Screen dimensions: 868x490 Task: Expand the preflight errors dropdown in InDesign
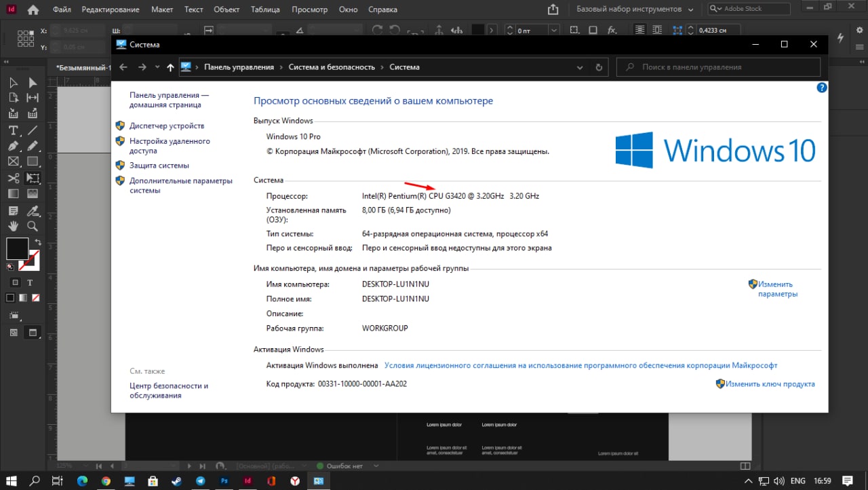click(376, 466)
